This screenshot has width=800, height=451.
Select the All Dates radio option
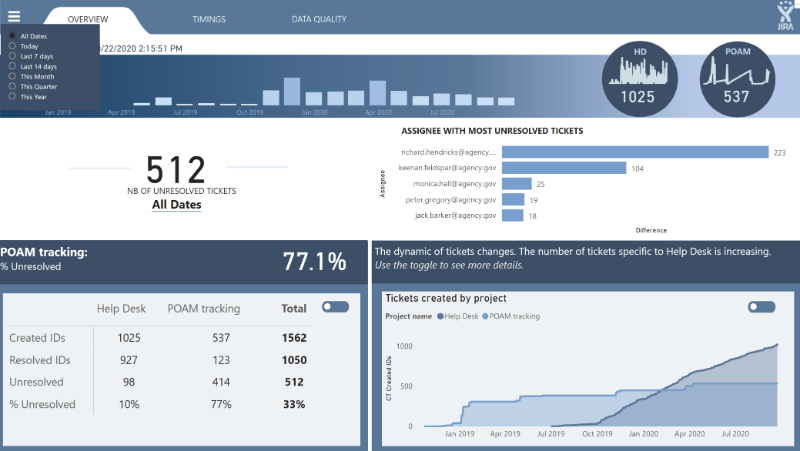pos(12,36)
